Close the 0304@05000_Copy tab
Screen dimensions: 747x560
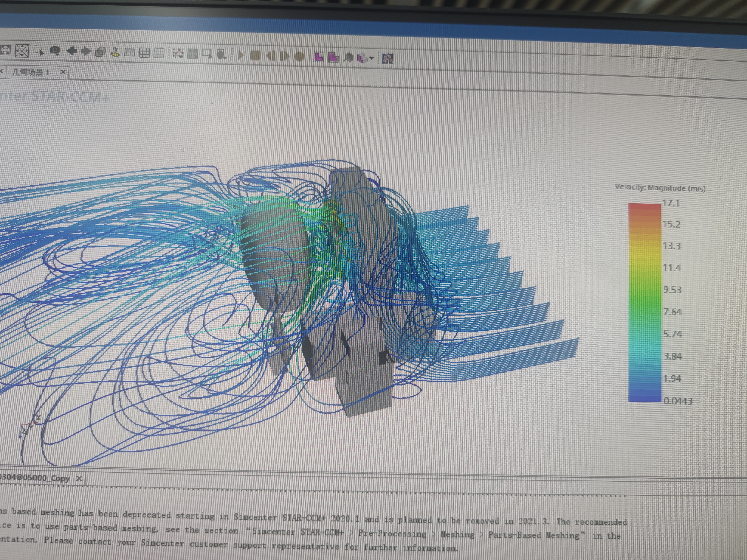79,478
